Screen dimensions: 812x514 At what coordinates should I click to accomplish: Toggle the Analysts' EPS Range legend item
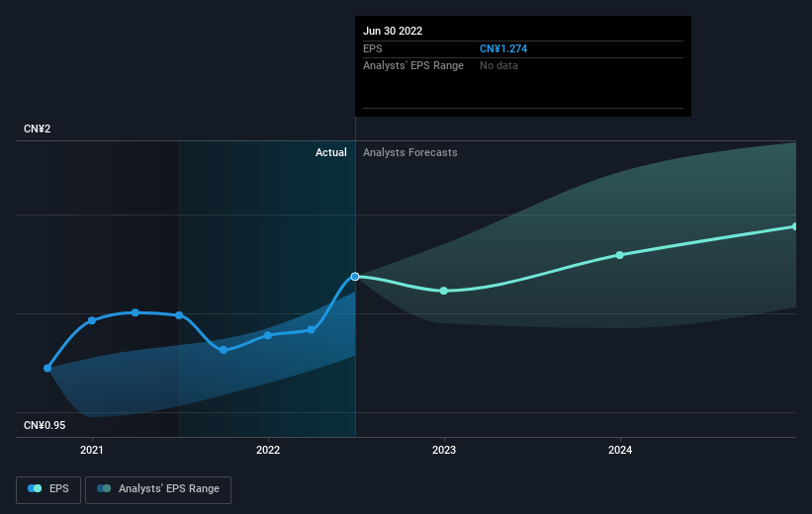[158, 488]
